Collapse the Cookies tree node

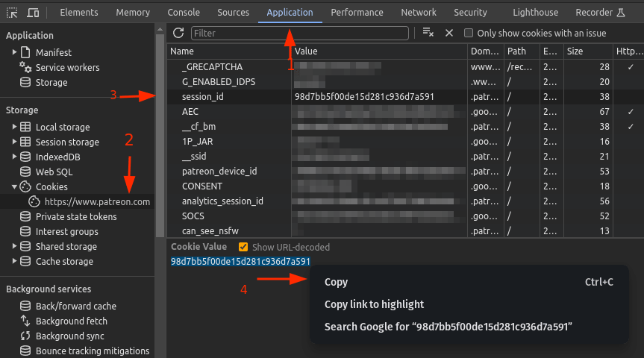pos(14,187)
